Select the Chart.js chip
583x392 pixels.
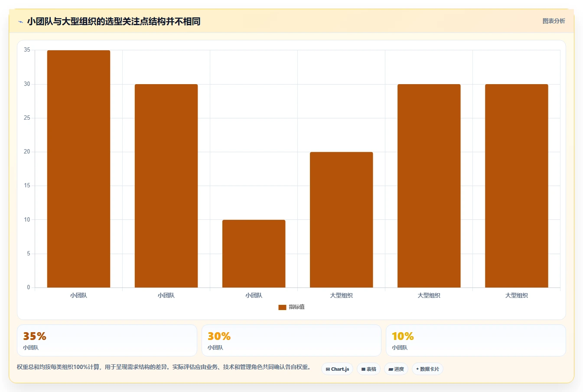coord(337,369)
